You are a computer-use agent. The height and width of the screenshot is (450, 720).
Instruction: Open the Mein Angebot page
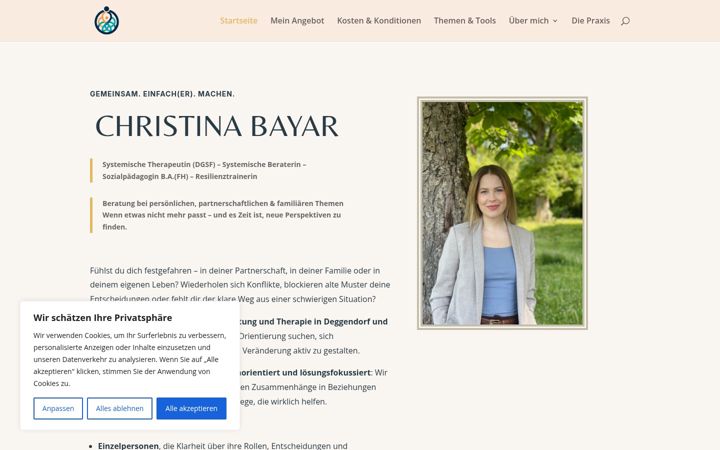point(297,21)
